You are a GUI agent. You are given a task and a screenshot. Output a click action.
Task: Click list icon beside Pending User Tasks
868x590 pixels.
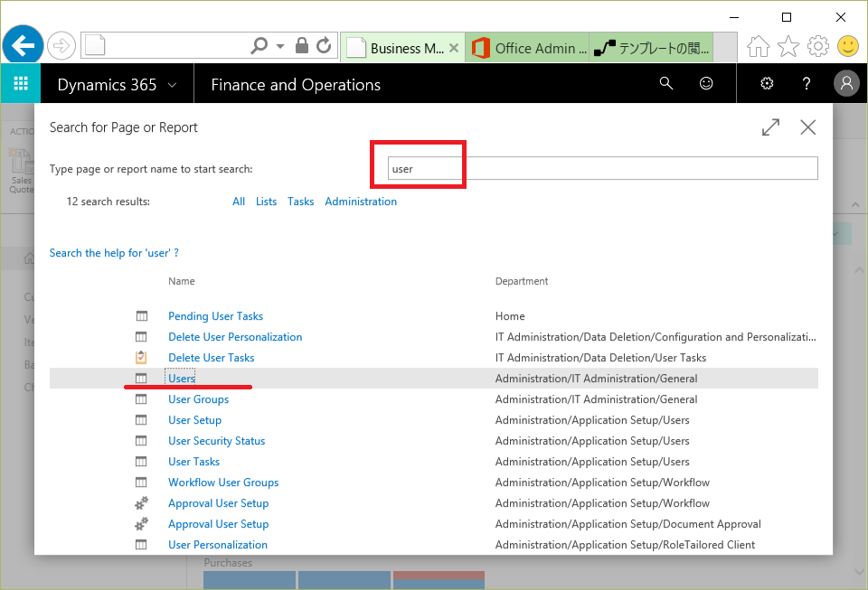pos(142,315)
